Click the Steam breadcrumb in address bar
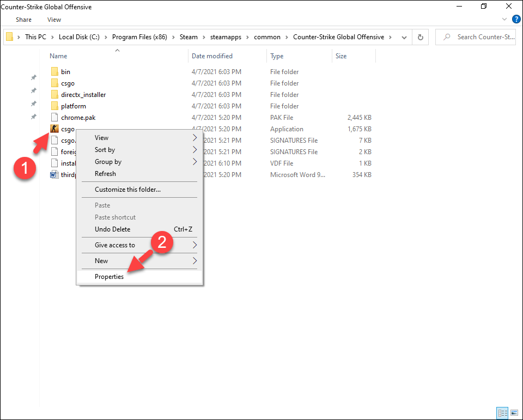The height and width of the screenshot is (420, 523). click(x=188, y=37)
